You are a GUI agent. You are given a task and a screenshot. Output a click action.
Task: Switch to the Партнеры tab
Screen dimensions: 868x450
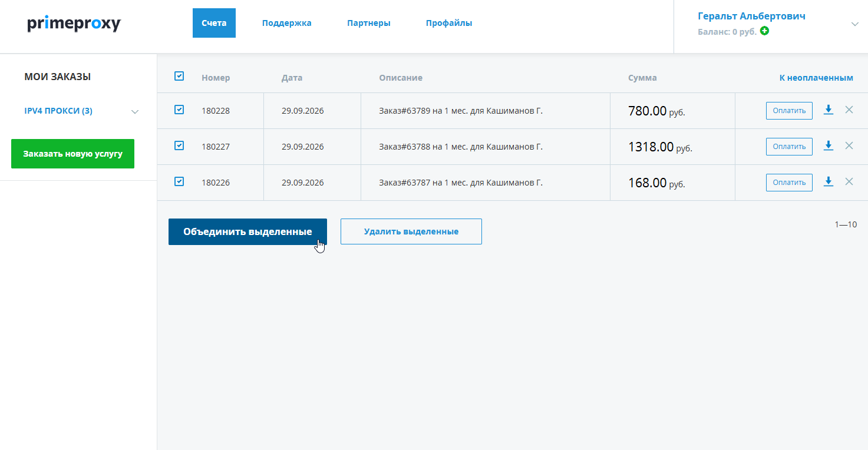369,24
